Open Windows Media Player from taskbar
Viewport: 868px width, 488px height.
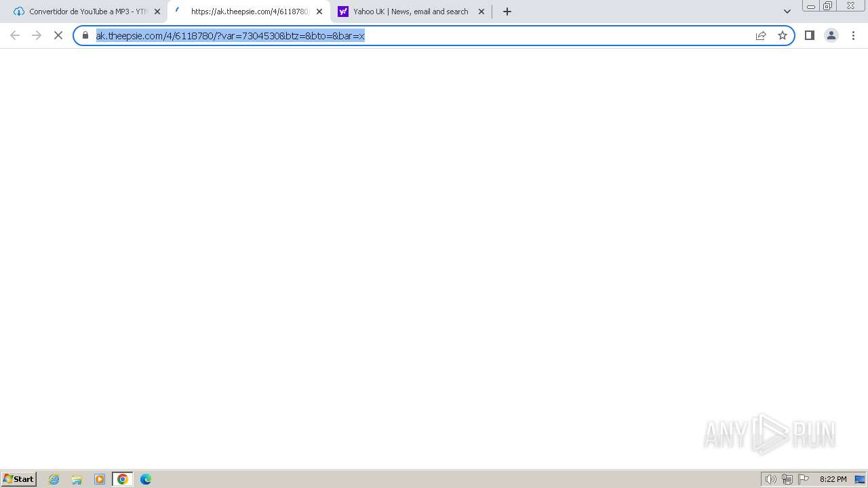[x=100, y=479]
